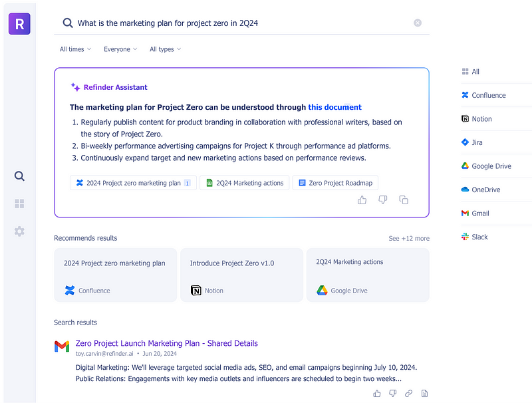Thumbs down the Refinder Assistant answer
Viewport: 532px width, 403px height.
(383, 200)
